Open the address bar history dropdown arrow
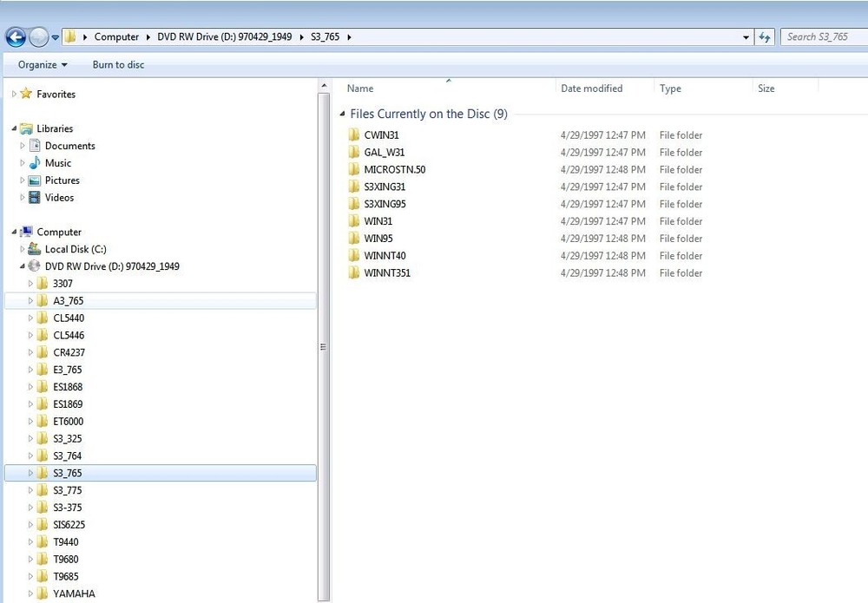Screen dimensions: 868x603 click(x=746, y=37)
